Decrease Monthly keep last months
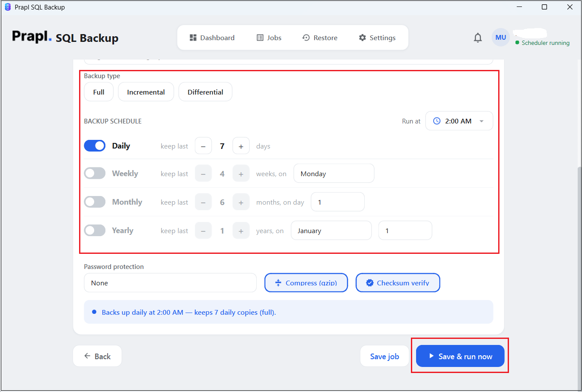 coord(203,202)
